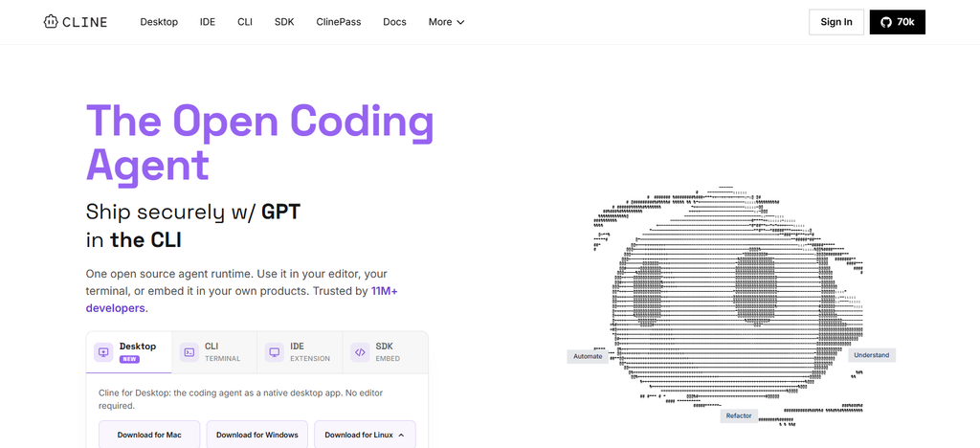Screen dimensions: 980x448
Task: Open the More menu chevron
Action: point(460,22)
